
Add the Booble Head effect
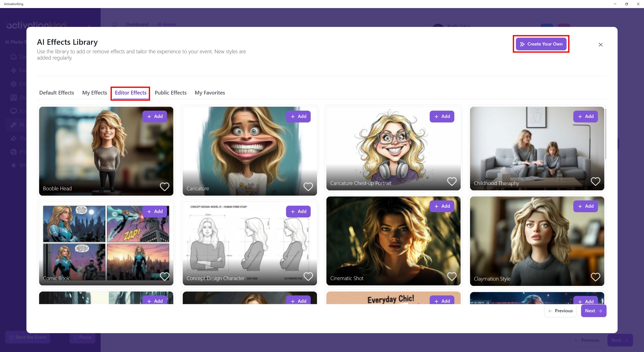tap(155, 116)
